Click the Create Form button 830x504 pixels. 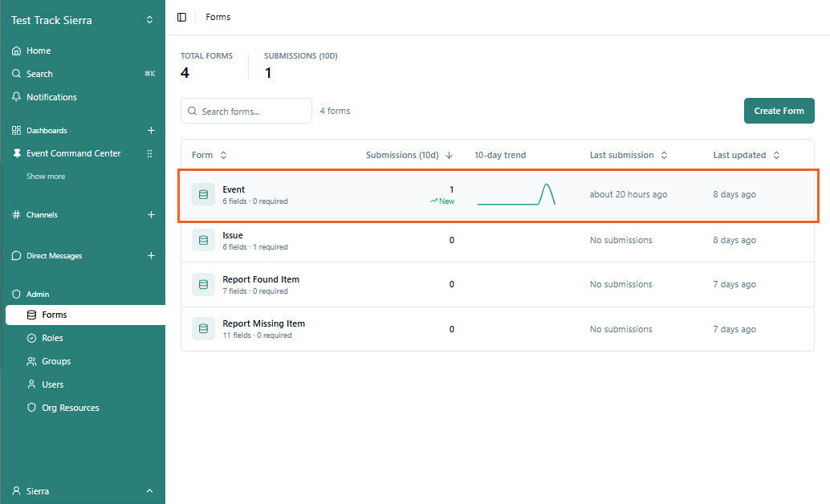click(779, 111)
